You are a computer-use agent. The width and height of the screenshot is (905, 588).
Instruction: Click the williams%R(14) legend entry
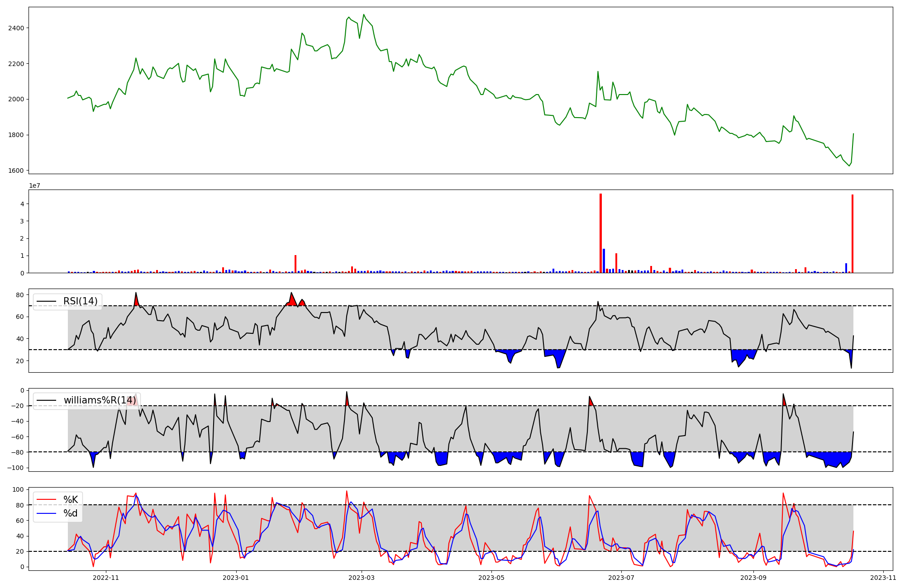99,400
